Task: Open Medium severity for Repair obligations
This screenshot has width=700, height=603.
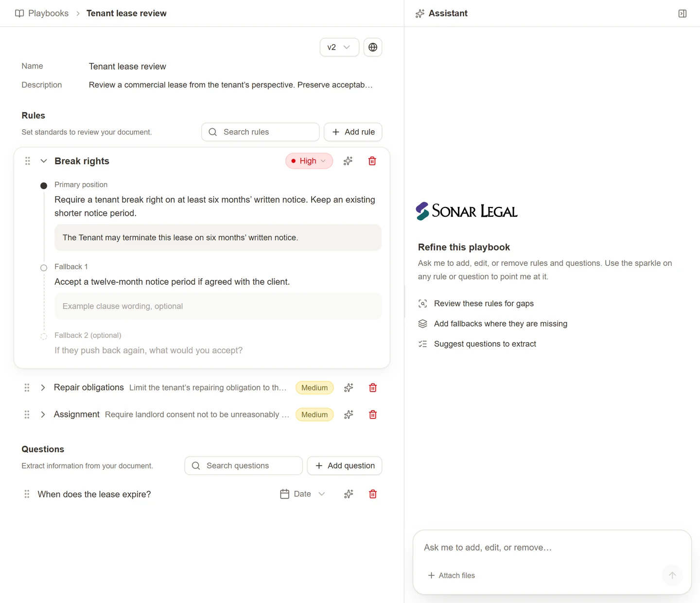Action: coord(315,388)
